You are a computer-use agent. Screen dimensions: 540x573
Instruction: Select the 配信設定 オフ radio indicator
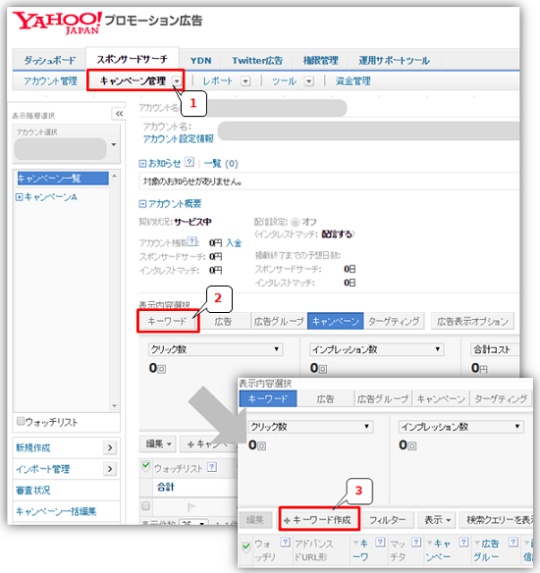[295, 222]
